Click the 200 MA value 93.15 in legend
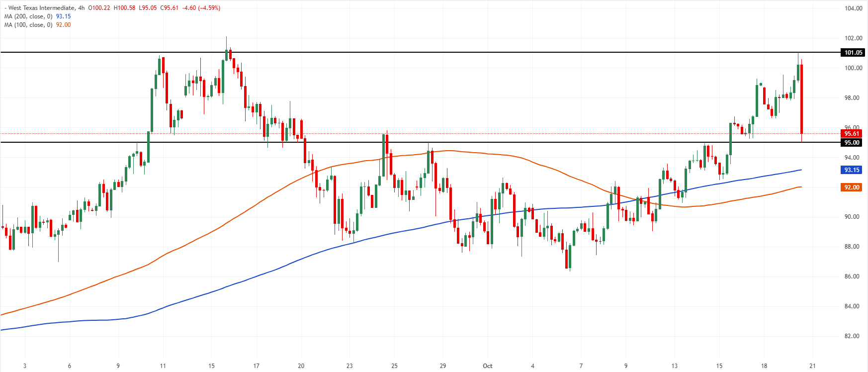 tap(63, 16)
